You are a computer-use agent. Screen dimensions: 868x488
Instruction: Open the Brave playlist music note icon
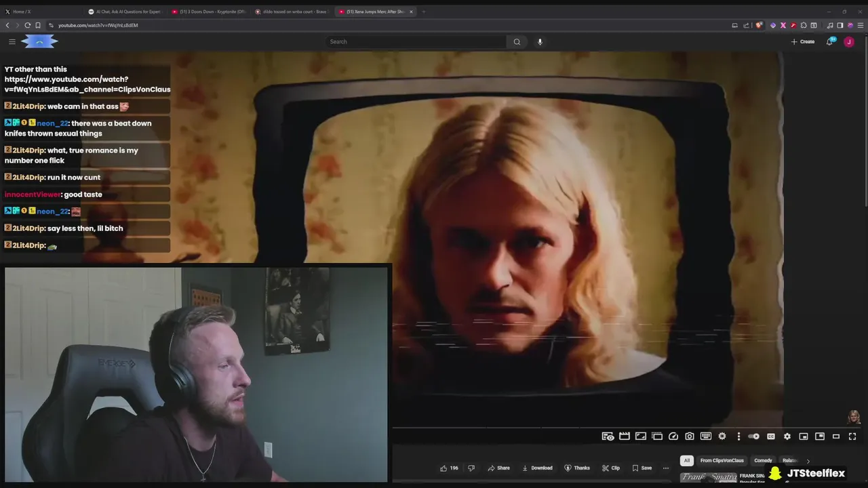(830, 25)
